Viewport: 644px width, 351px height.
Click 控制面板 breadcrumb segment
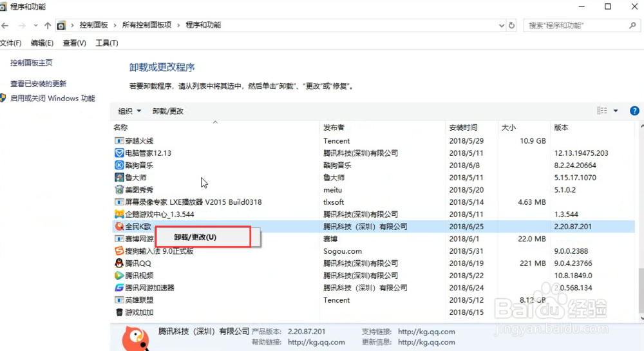(x=93, y=25)
